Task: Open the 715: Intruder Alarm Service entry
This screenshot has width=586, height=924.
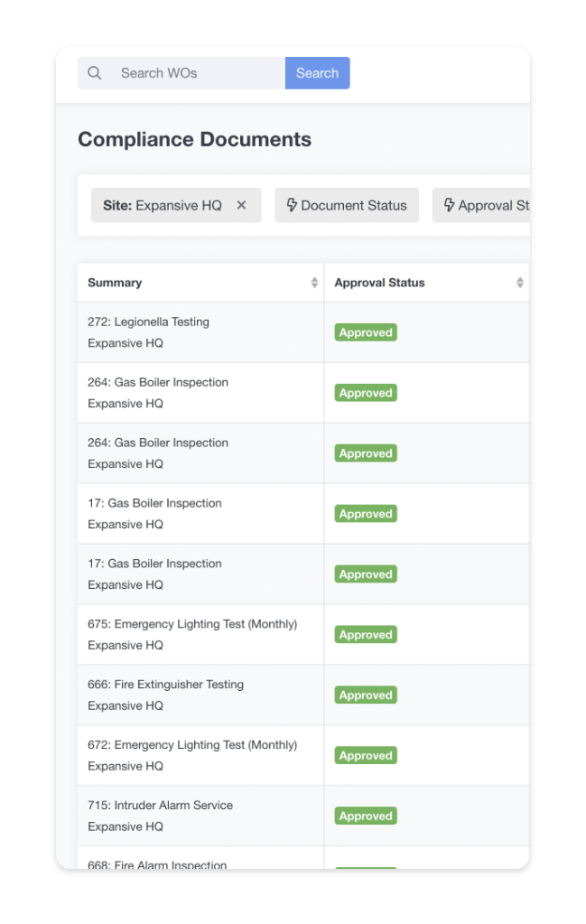Action: click(x=160, y=805)
